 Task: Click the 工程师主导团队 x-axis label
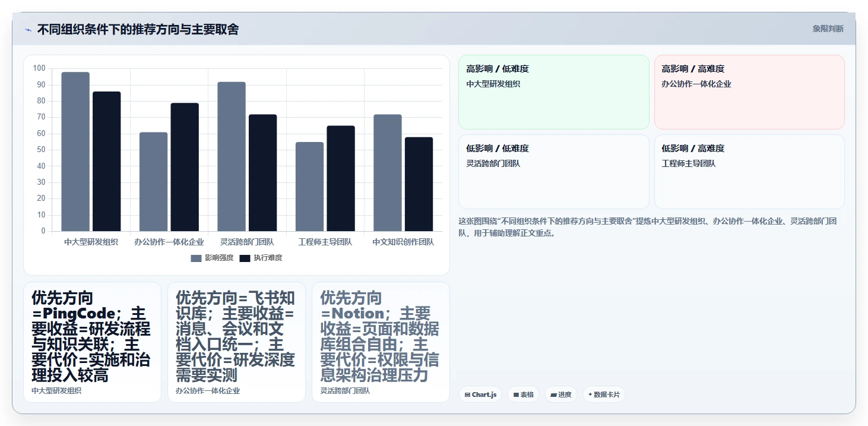click(x=325, y=242)
